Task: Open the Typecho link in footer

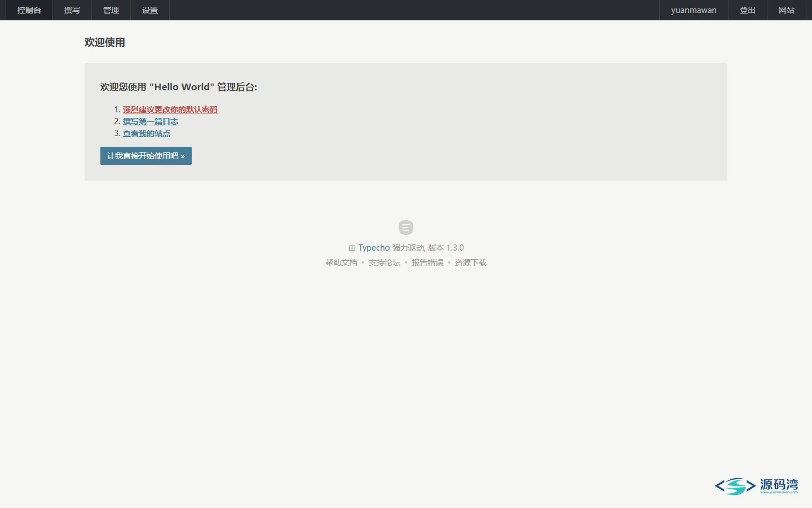Action: (x=374, y=248)
